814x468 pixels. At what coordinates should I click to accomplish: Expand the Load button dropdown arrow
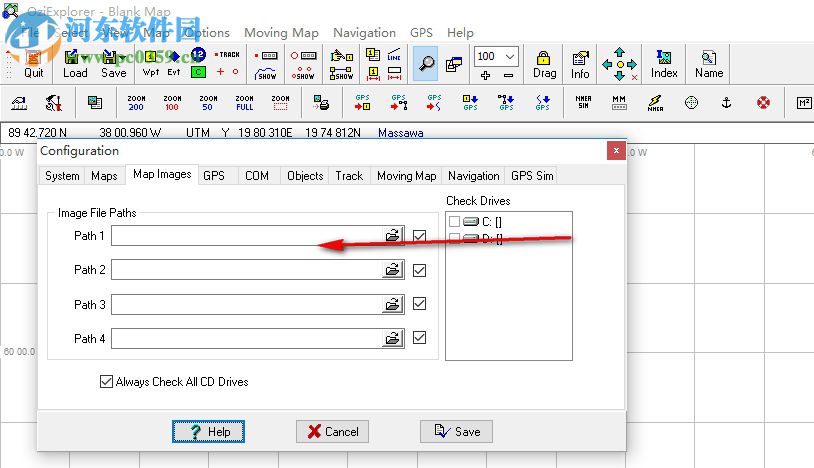pyautogui.click(x=84, y=57)
